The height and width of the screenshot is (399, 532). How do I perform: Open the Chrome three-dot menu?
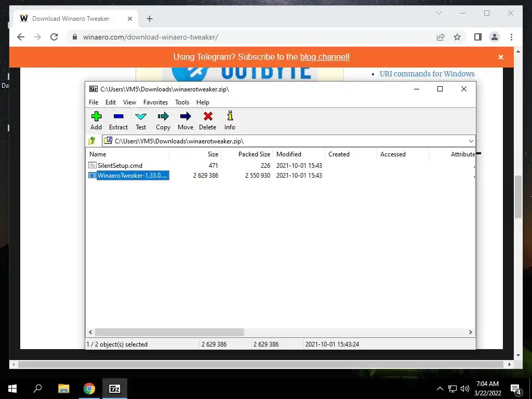pyautogui.click(x=511, y=37)
